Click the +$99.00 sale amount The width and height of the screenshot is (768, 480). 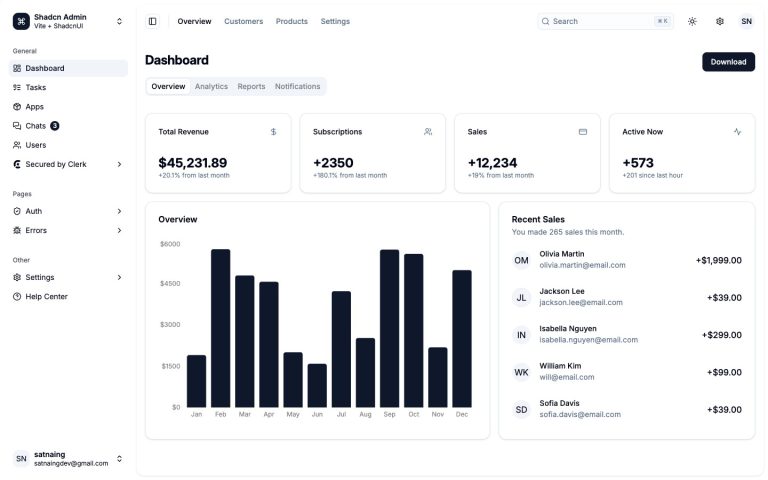click(x=724, y=373)
